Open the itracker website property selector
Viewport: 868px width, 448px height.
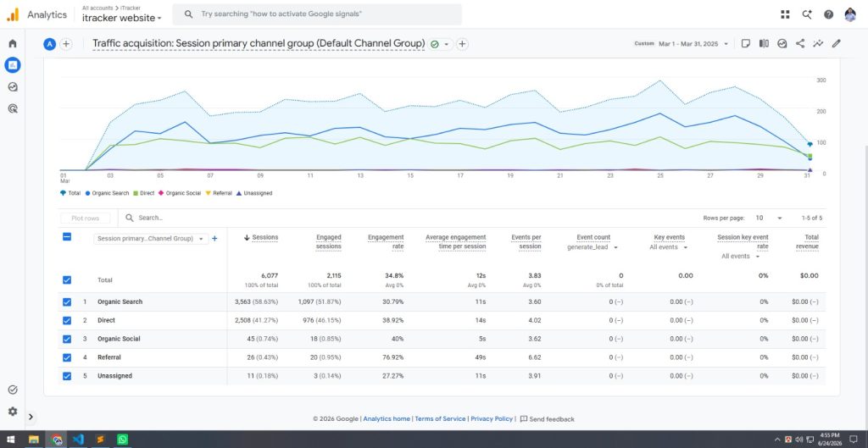coord(122,19)
